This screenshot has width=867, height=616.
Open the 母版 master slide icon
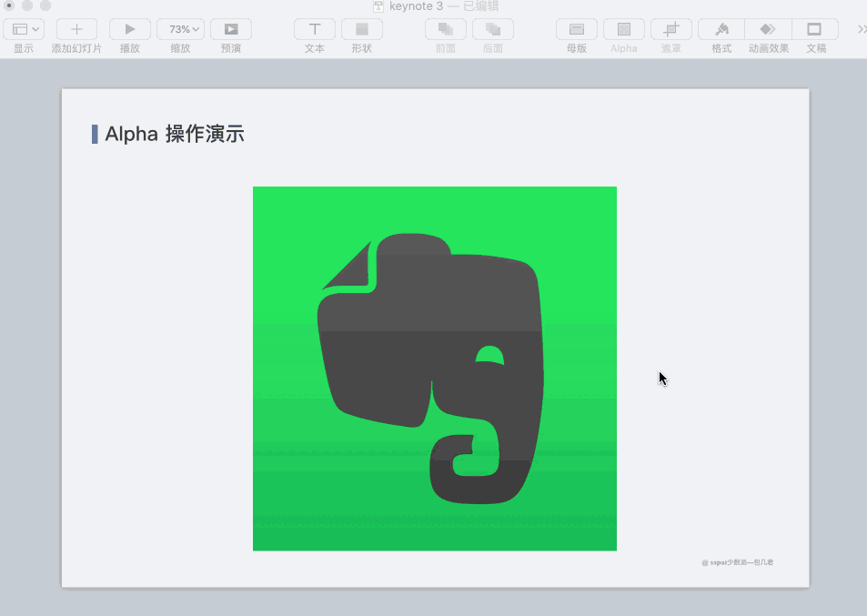point(577,29)
